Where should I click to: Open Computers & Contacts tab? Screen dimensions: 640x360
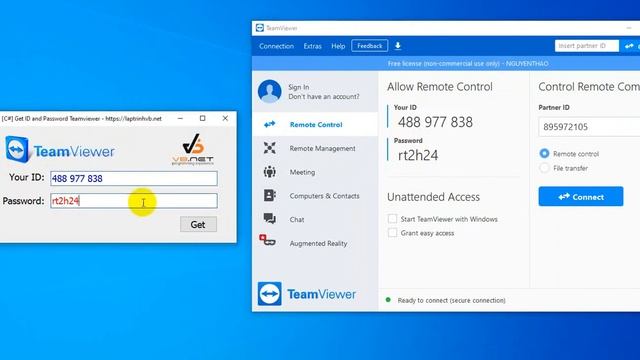click(315, 196)
